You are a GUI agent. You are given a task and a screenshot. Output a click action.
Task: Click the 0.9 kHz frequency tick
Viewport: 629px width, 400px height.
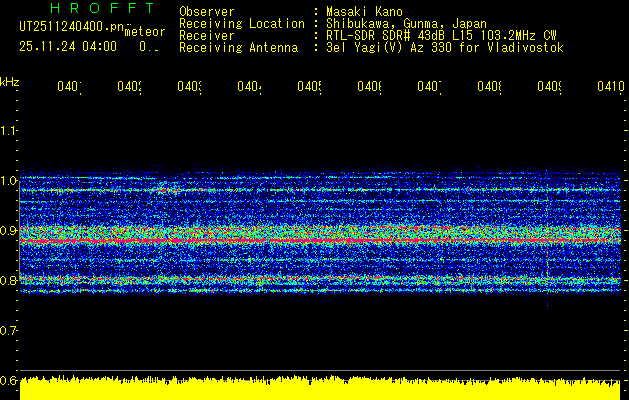click(x=9, y=231)
